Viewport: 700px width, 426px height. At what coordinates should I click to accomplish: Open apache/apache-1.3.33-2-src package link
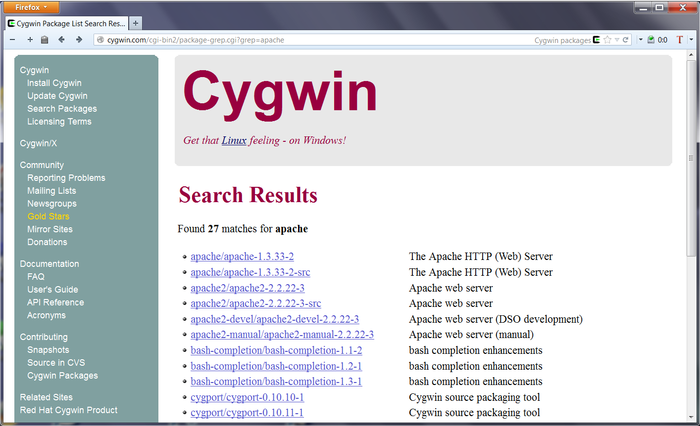(250, 272)
